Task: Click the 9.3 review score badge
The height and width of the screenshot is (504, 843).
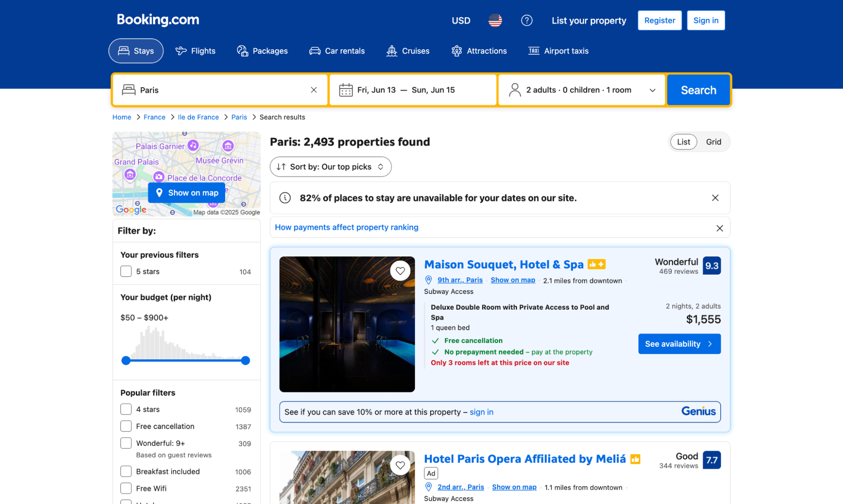Action: tap(711, 266)
